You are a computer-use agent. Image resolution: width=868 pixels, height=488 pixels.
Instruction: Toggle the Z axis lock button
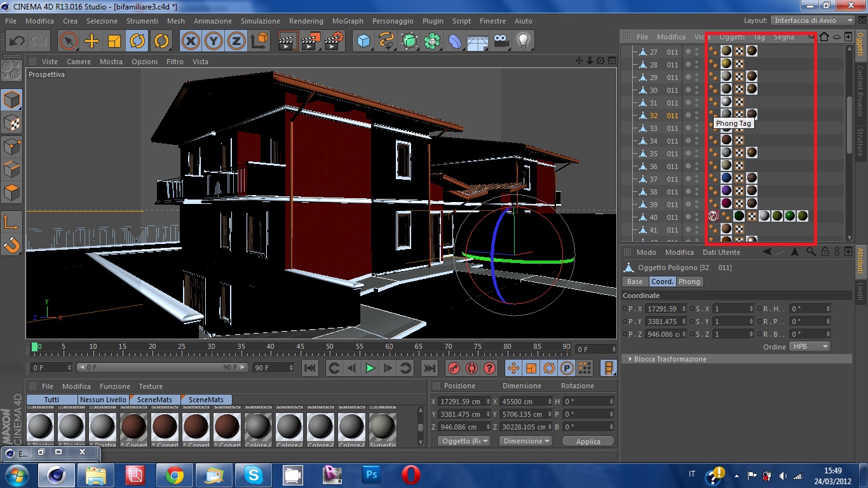click(x=237, y=41)
